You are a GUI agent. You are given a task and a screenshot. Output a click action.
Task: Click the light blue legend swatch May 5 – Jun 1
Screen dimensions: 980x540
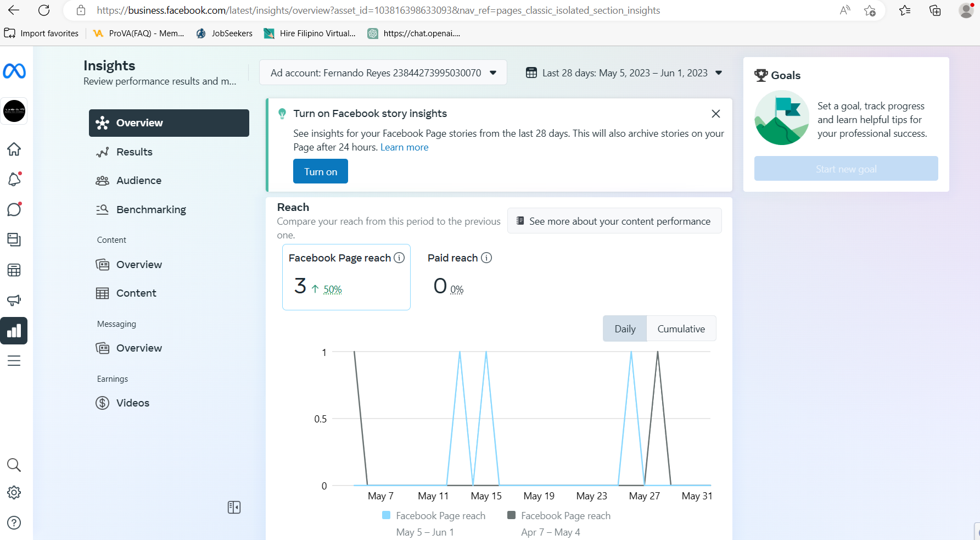[387, 515]
